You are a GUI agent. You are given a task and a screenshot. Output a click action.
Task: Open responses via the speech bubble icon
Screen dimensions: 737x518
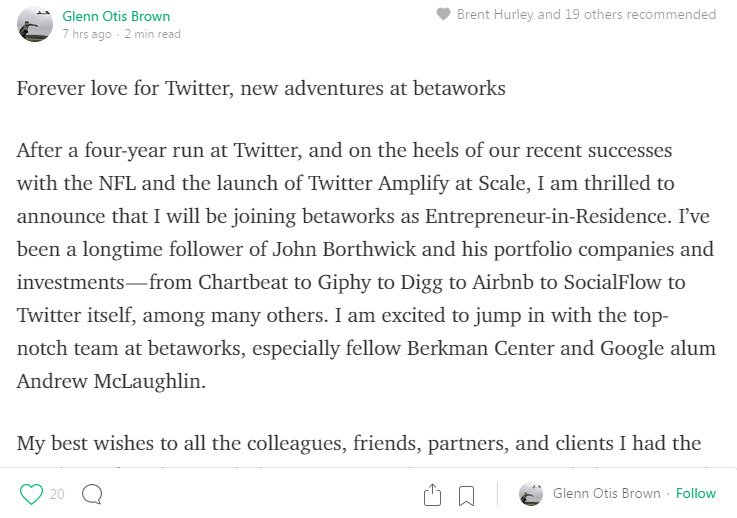click(x=92, y=494)
